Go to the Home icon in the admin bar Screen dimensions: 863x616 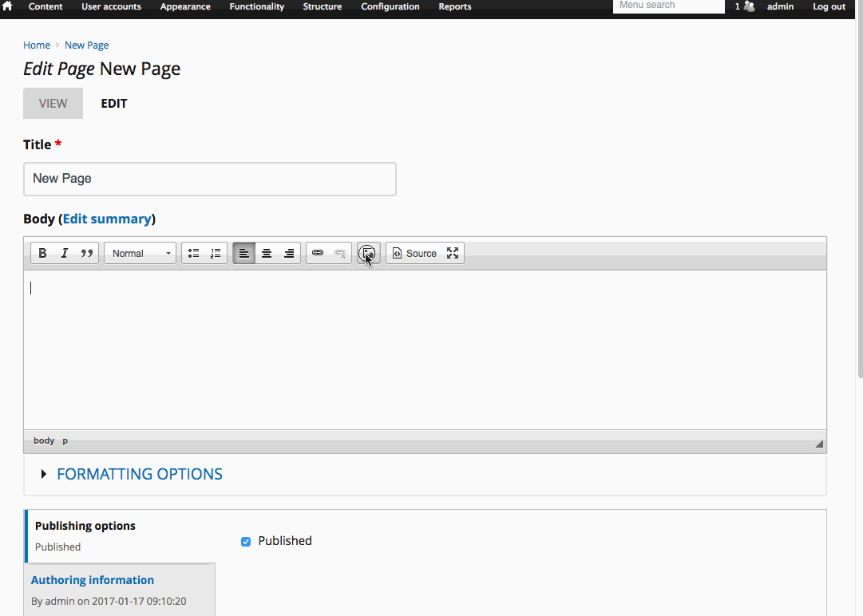[8, 6]
